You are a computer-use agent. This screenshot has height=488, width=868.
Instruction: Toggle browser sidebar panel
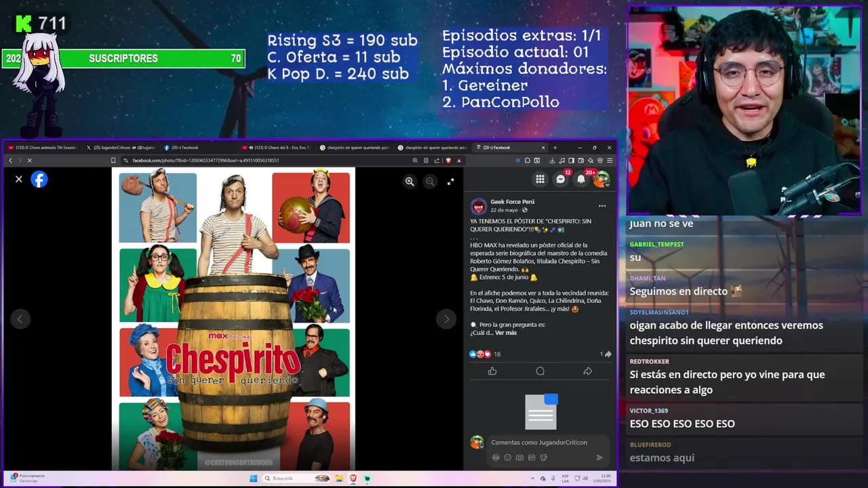point(571,161)
